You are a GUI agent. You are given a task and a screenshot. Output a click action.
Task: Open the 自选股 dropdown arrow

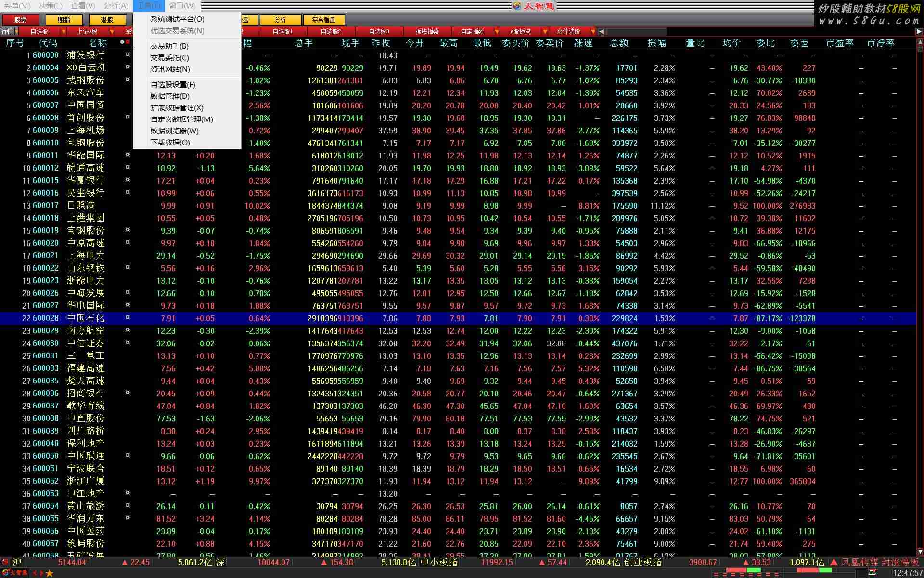(x=64, y=32)
